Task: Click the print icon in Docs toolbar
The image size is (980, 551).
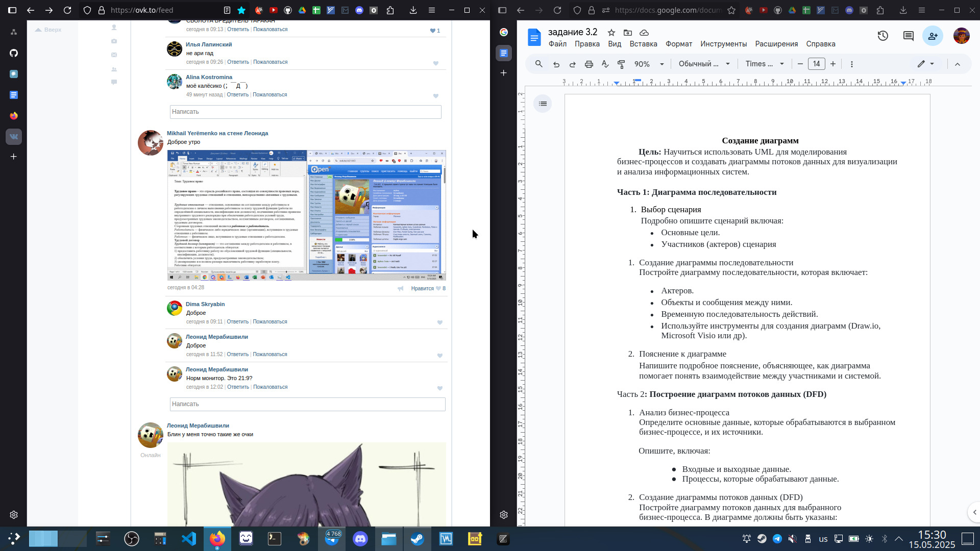Action: click(589, 64)
